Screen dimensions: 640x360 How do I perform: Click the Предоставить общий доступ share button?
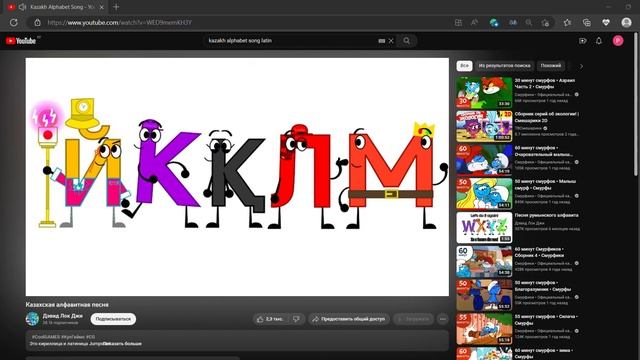point(349,319)
